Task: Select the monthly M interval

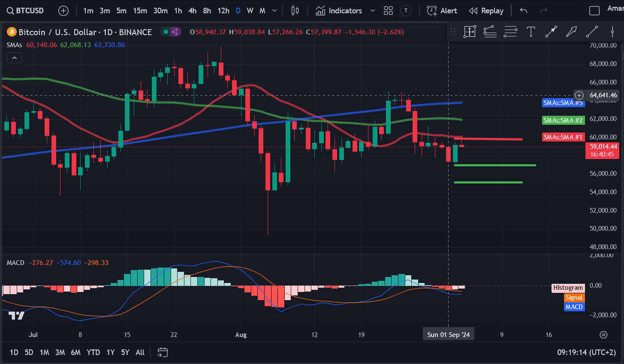Action: point(262,11)
